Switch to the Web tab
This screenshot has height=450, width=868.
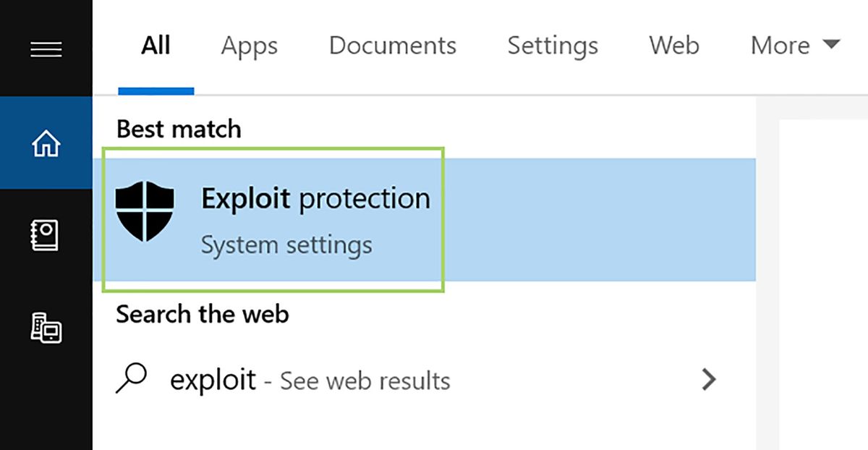click(673, 46)
